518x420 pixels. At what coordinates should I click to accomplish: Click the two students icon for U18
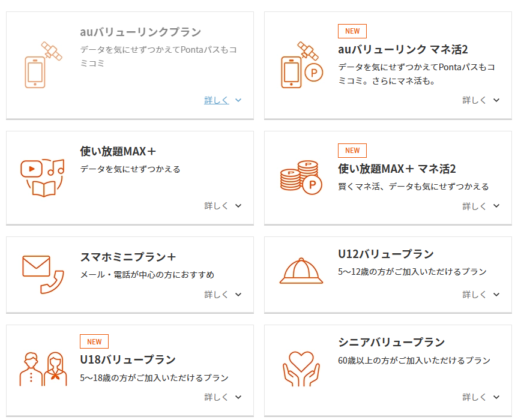coord(43,368)
